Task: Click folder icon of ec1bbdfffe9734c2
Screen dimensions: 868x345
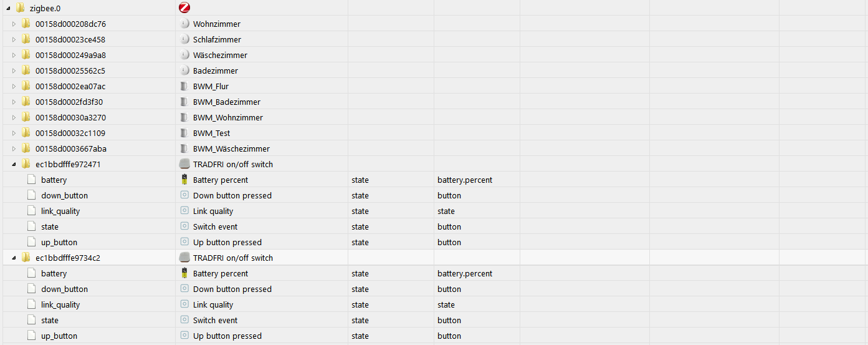Action: click(26, 258)
